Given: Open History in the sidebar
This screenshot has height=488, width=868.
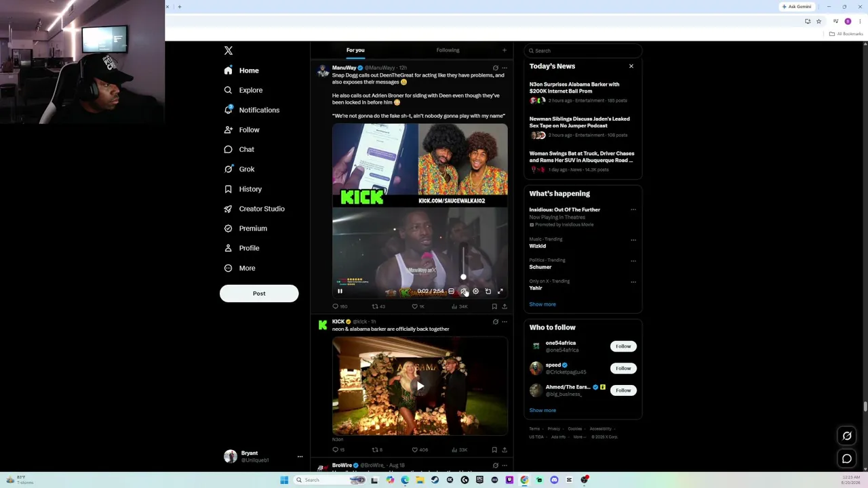Looking at the screenshot, I should pyautogui.click(x=243, y=189).
